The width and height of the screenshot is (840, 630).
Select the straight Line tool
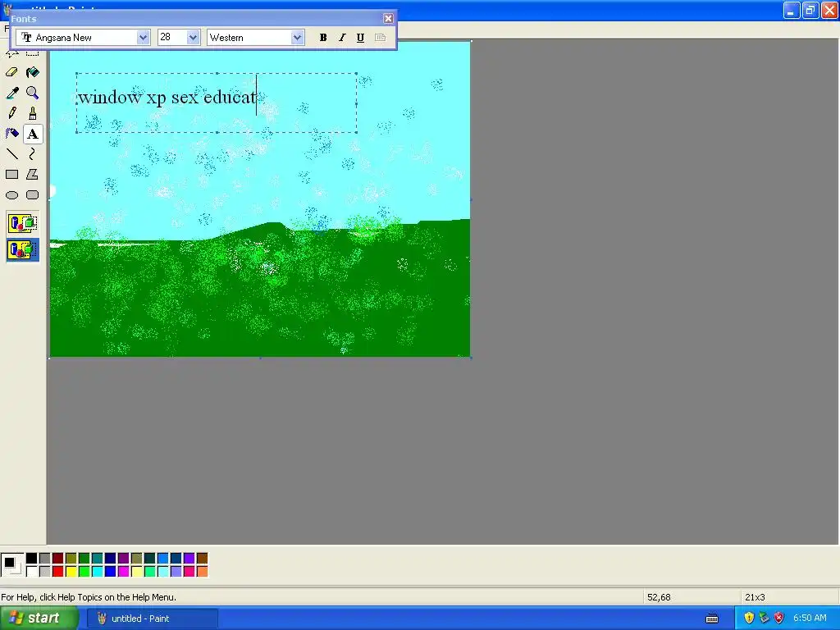pos(11,154)
